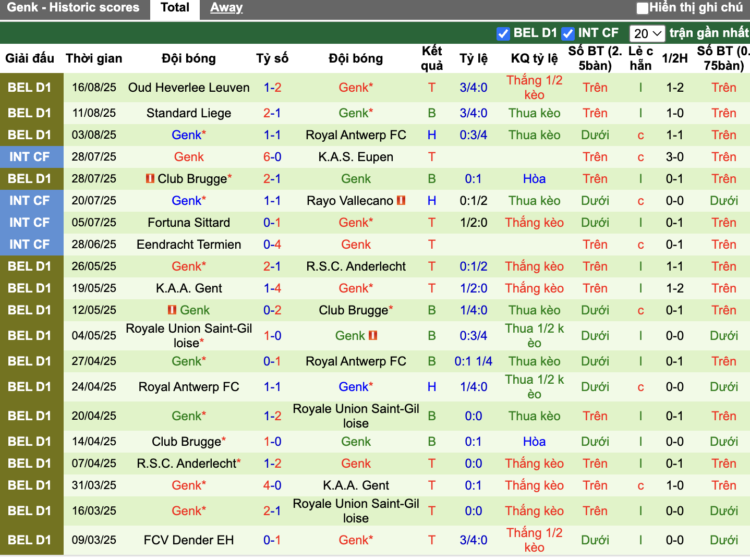
Task: Click the 1-2 score of 16/08/25 match
Action: point(272,88)
